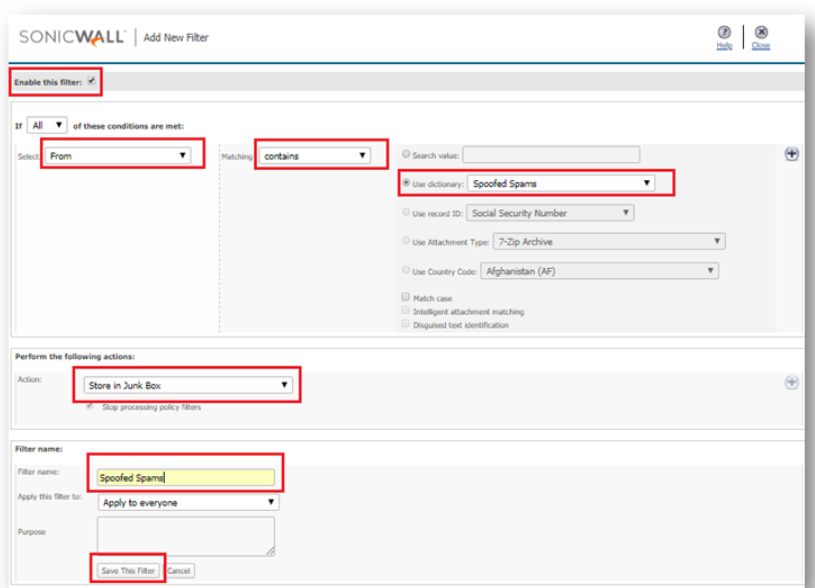815x588 pixels.
Task: Enable the Match case checkbox
Action: click(405, 298)
